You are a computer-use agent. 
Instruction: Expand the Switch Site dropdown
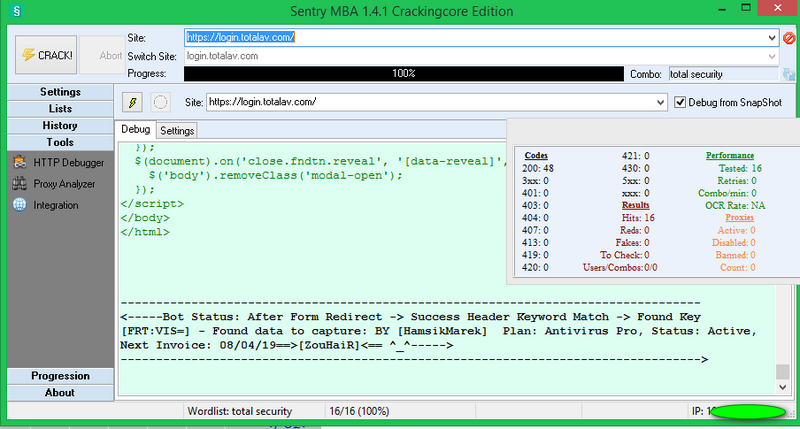pyautogui.click(x=772, y=56)
